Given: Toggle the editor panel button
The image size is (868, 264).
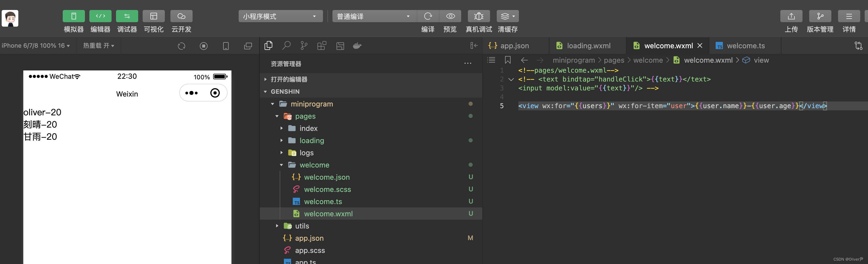Looking at the screenshot, I should click(100, 16).
